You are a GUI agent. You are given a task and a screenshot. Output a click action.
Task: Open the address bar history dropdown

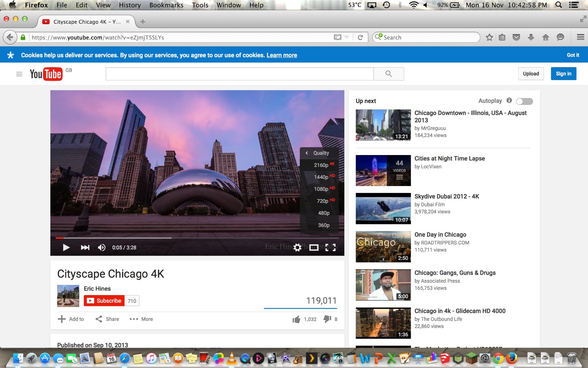click(347, 37)
